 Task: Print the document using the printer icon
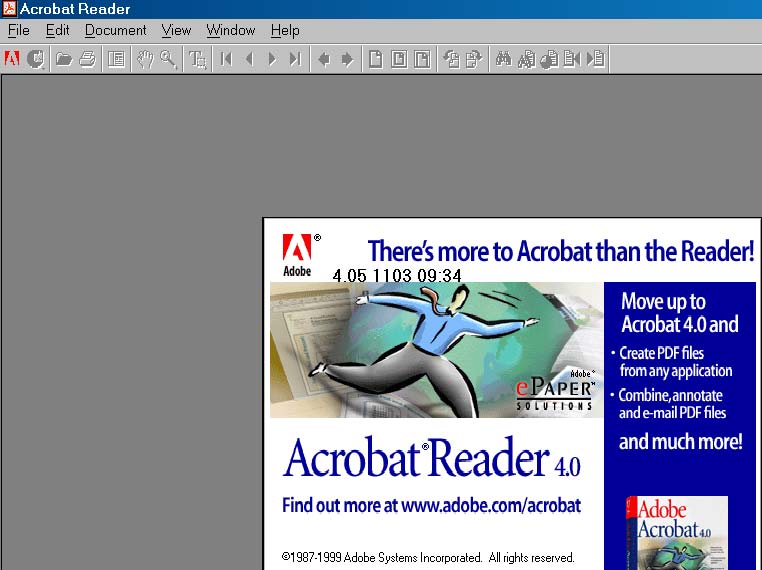[x=87, y=59]
